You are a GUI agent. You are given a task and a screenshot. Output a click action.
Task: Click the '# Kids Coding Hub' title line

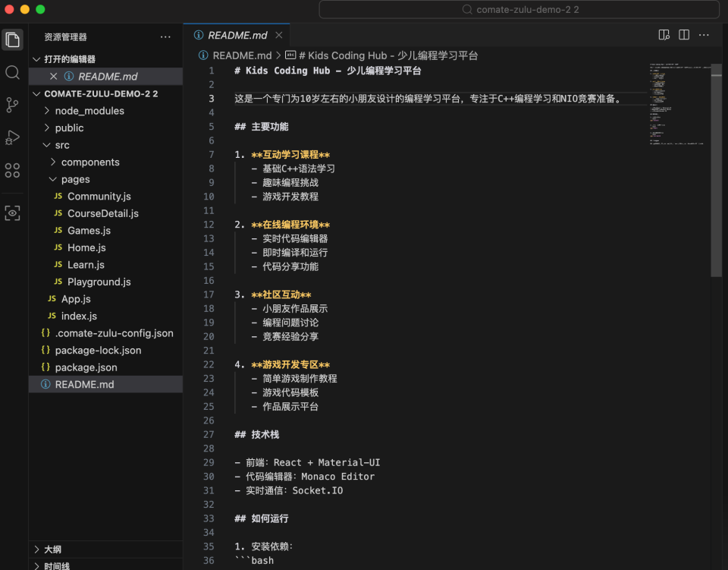coord(328,71)
